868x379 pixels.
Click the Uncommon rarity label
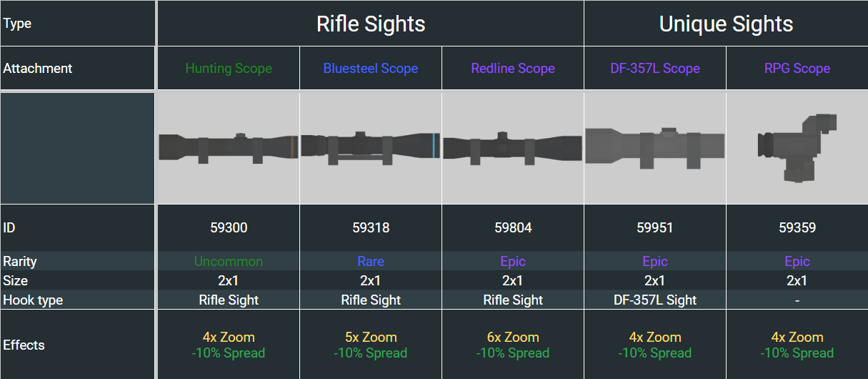[x=229, y=262]
